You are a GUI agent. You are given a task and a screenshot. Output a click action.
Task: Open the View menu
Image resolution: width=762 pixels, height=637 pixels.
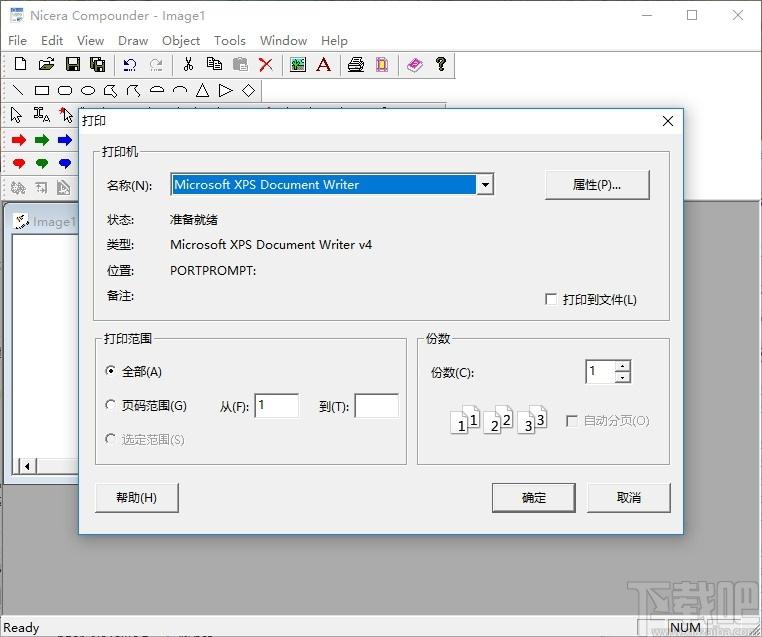point(90,40)
